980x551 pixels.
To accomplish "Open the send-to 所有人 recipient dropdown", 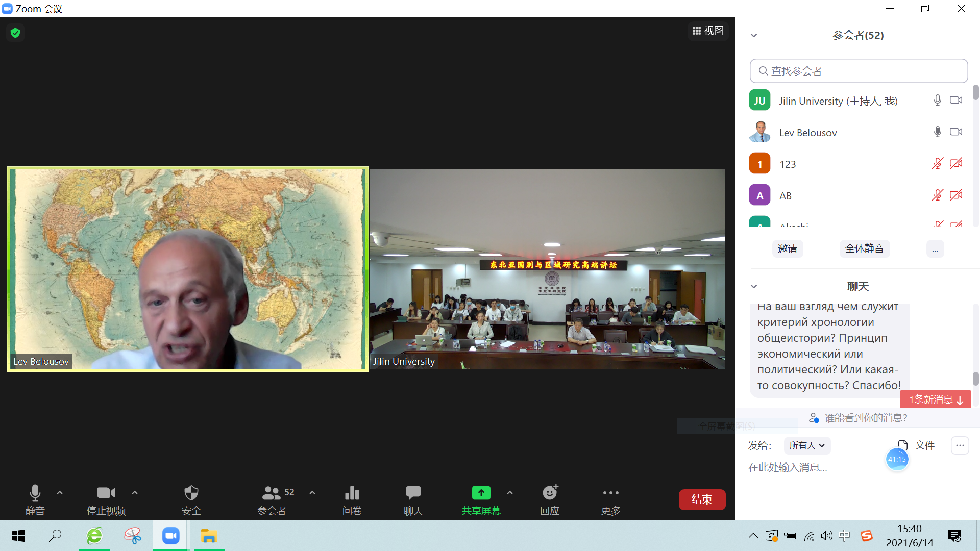I will (807, 445).
